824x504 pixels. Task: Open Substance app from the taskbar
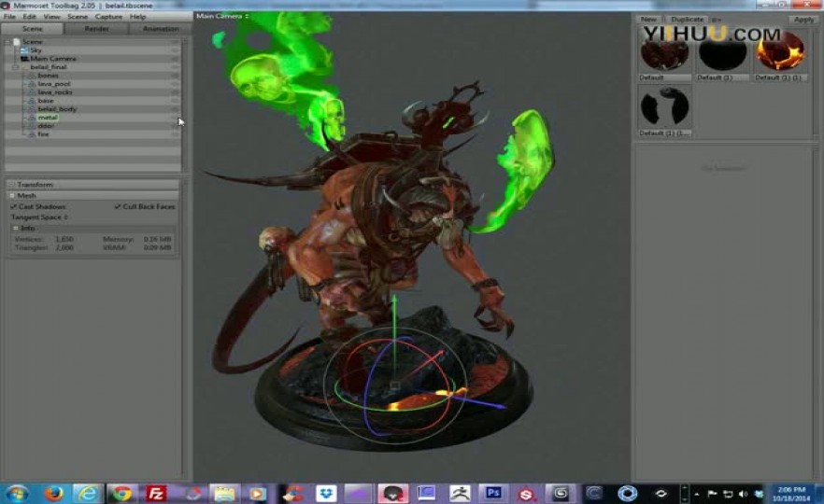point(526,494)
